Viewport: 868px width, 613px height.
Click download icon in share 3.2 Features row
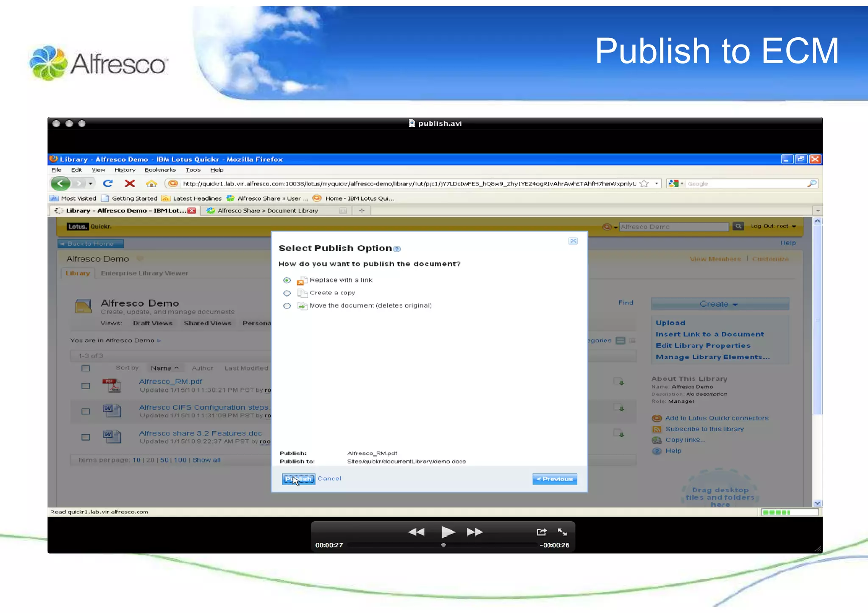tap(619, 433)
